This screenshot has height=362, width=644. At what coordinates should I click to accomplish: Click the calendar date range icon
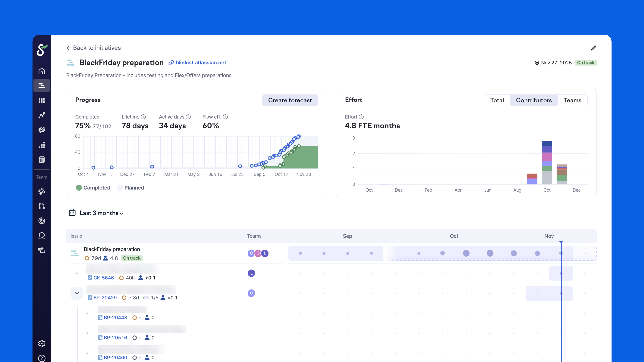[72, 213]
